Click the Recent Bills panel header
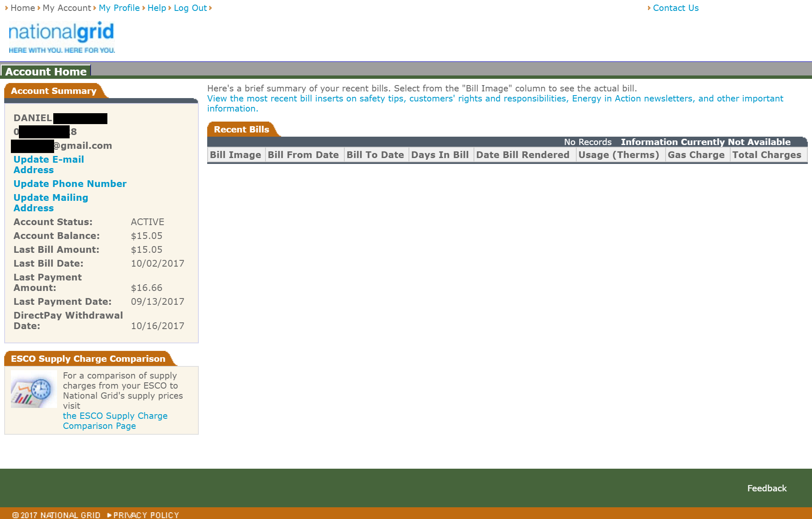 242,130
